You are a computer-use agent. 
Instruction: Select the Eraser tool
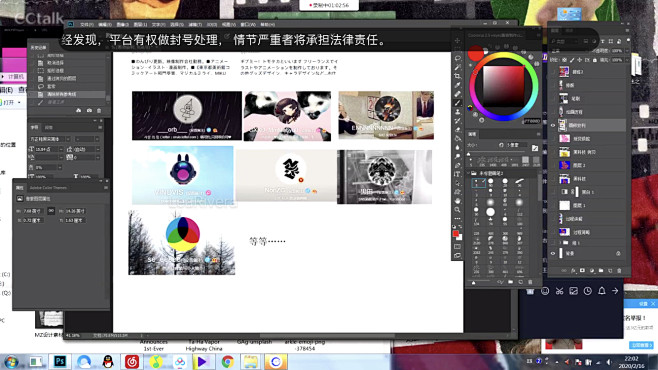(x=457, y=130)
